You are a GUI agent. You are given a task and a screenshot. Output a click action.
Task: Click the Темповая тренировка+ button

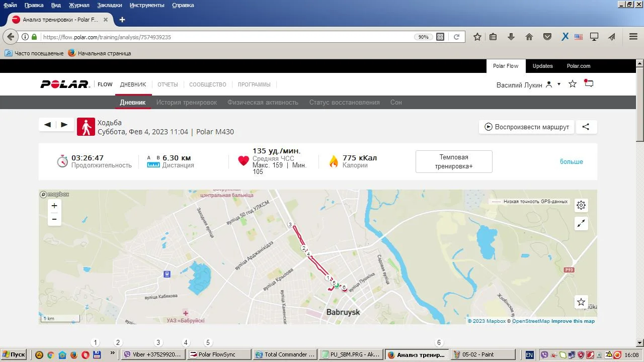pyautogui.click(x=454, y=161)
